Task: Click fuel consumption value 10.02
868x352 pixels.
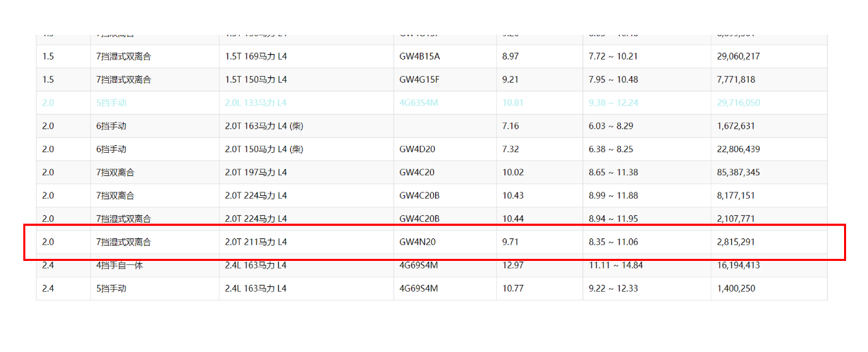Action: [513, 173]
